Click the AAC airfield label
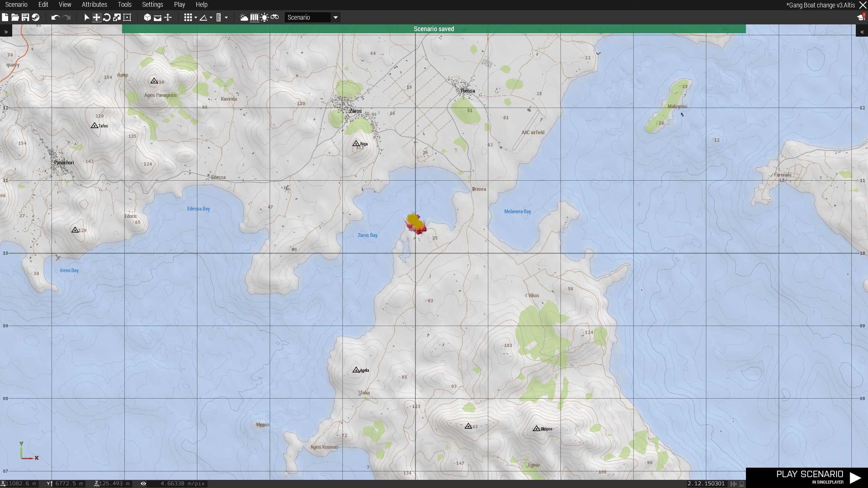868x488 pixels. (533, 133)
